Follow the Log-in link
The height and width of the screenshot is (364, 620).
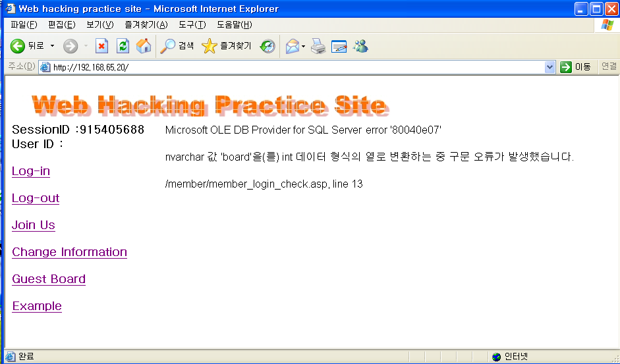point(31,171)
